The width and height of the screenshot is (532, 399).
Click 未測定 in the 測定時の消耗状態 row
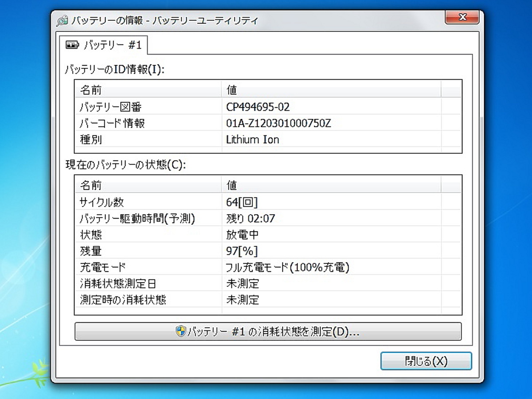click(243, 300)
